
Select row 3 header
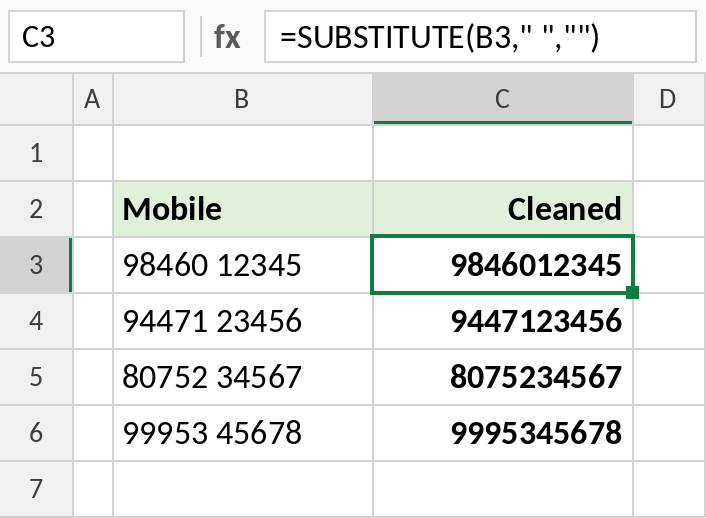click(36, 265)
